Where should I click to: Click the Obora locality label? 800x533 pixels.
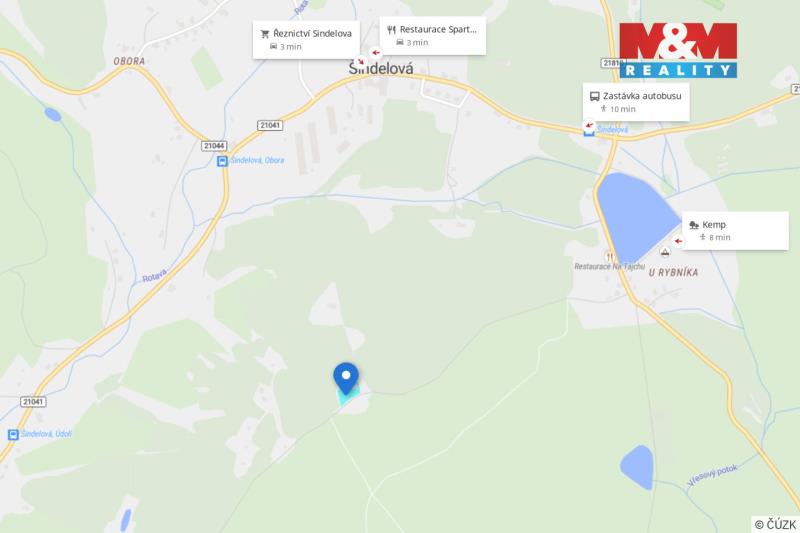pyautogui.click(x=129, y=61)
